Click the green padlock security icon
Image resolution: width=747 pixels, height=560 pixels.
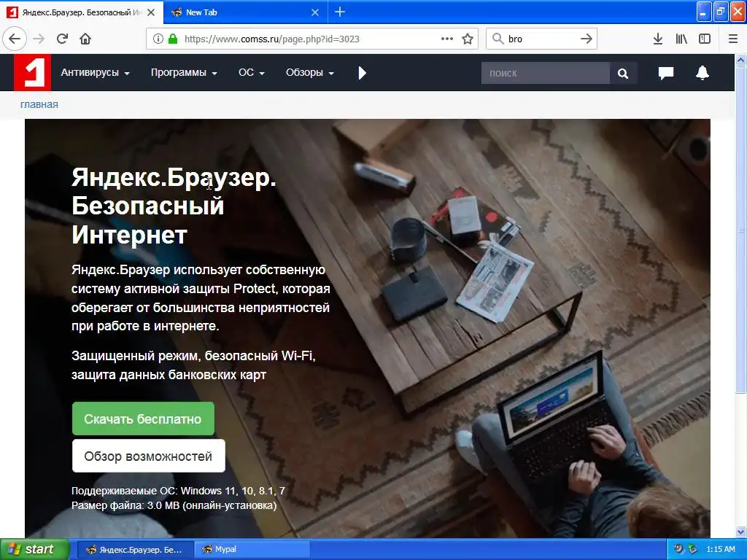click(x=174, y=39)
